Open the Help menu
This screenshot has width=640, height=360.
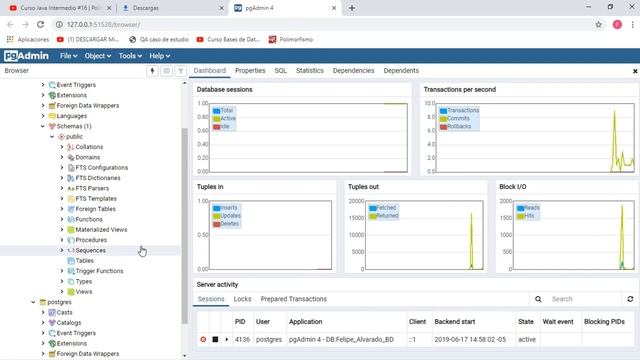pyautogui.click(x=160, y=56)
